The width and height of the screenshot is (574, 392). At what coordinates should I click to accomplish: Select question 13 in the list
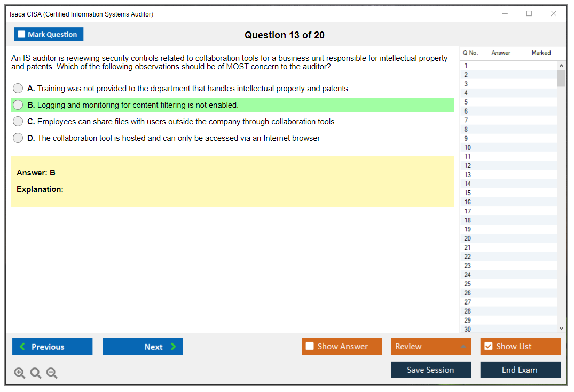click(468, 175)
